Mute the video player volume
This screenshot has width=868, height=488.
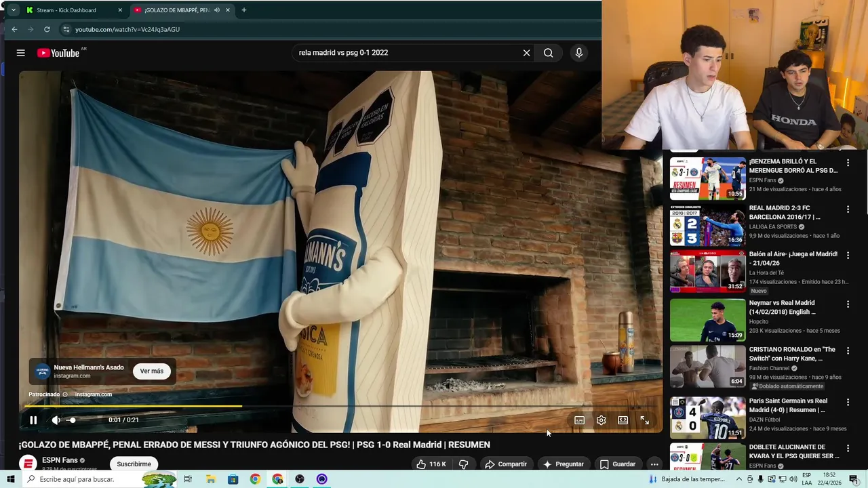click(x=56, y=420)
